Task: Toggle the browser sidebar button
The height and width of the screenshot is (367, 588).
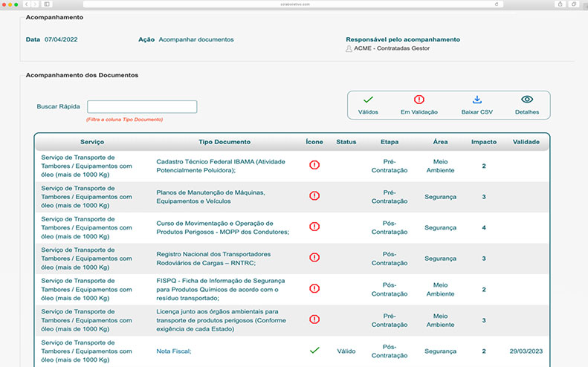Action: pyautogui.click(x=47, y=4)
